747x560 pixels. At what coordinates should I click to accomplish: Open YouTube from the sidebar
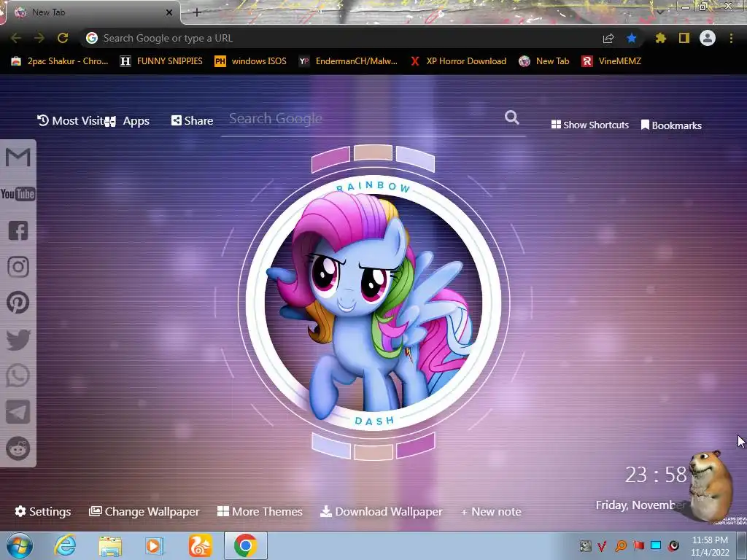pyautogui.click(x=18, y=194)
